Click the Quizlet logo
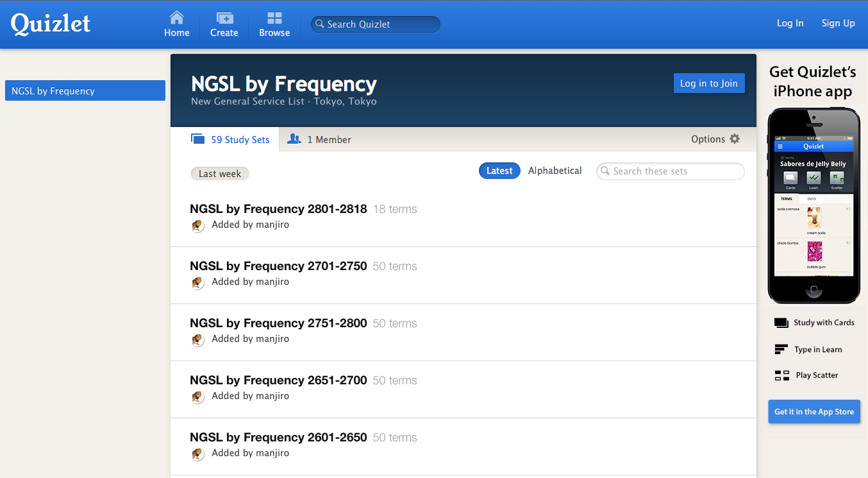The image size is (868, 478). pos(51,24)
